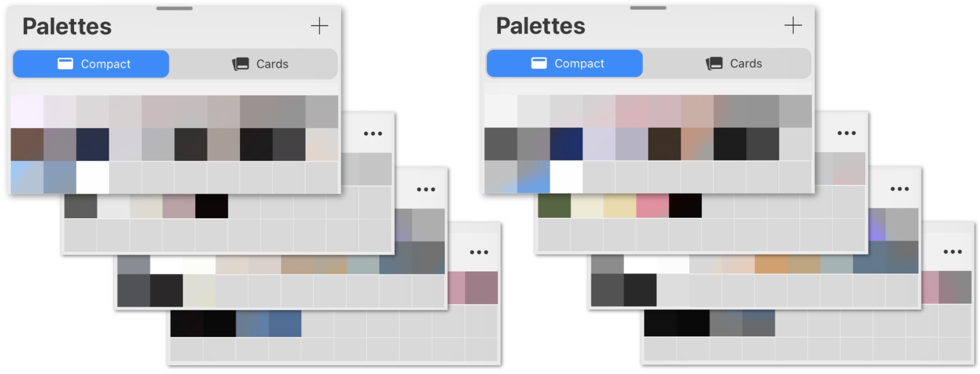980x374 pixels.
Task: Pick the brown swatch in the left top palette
Action: point(27,144)
